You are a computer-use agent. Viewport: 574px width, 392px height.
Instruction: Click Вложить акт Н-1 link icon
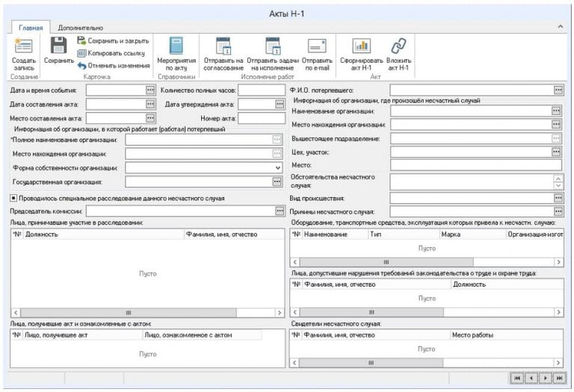pyautogui.click(x=398, y=46)
